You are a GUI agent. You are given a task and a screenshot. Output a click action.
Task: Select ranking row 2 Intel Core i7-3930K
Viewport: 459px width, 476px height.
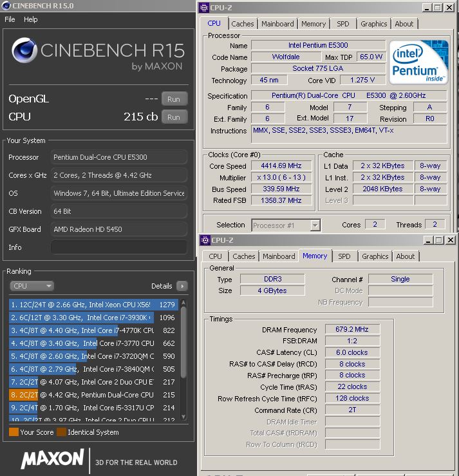[93, 318]
